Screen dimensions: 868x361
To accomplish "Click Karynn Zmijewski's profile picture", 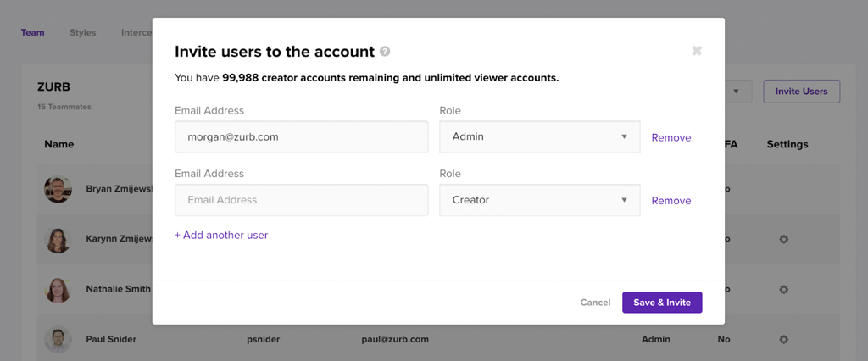I will tap(58, 239).
